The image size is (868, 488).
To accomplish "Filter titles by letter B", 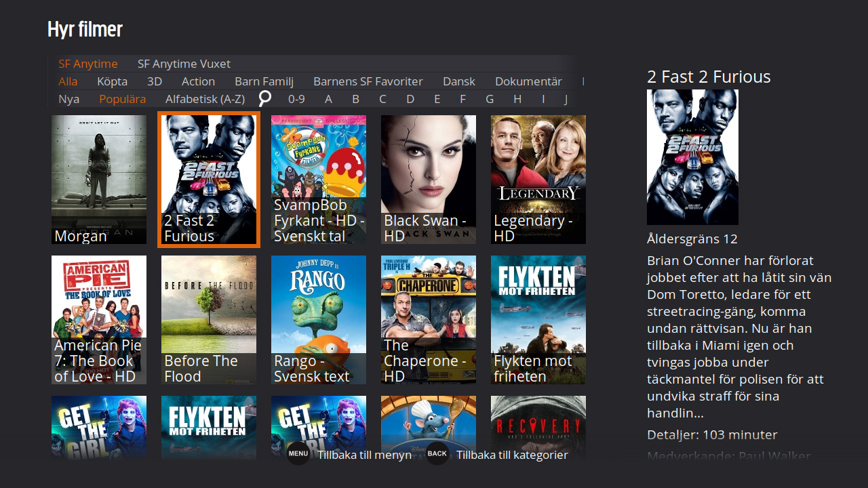I will [355, 99].
